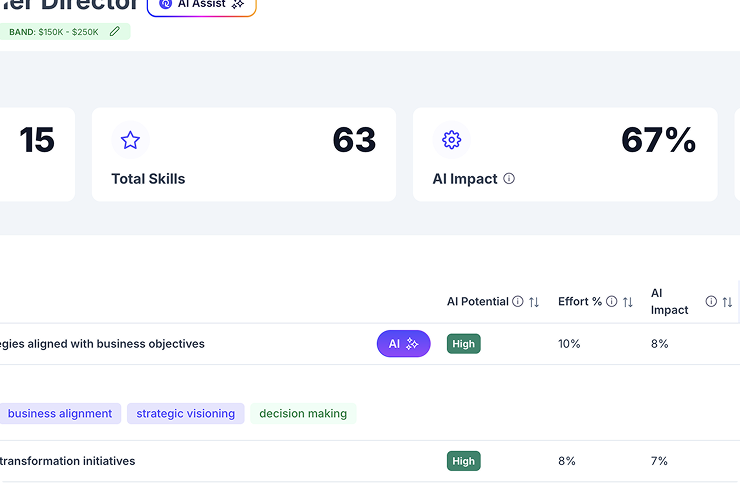Select the decision making skill tag
This screenshot has width=741, height=488.
click(303, 413)
